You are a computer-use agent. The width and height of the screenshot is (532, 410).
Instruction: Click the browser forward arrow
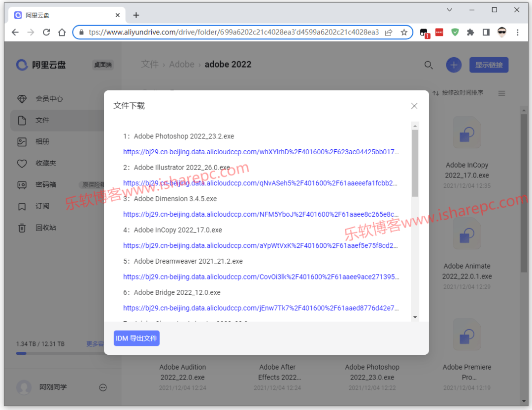pos(31,32)
